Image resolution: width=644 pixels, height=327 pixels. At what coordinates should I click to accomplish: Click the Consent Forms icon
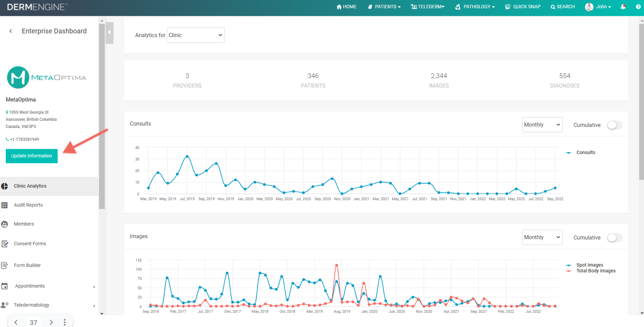click(x=5, y=244)
